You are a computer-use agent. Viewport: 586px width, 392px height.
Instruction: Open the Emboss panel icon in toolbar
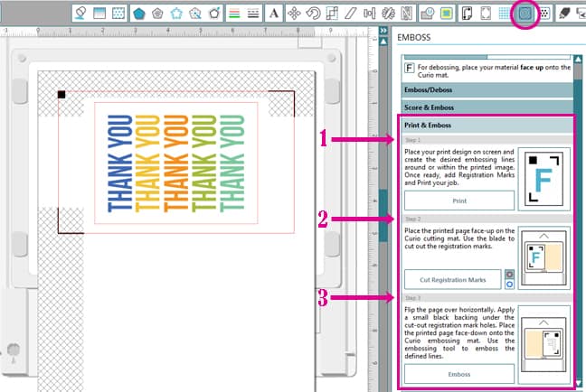point(525,14)
